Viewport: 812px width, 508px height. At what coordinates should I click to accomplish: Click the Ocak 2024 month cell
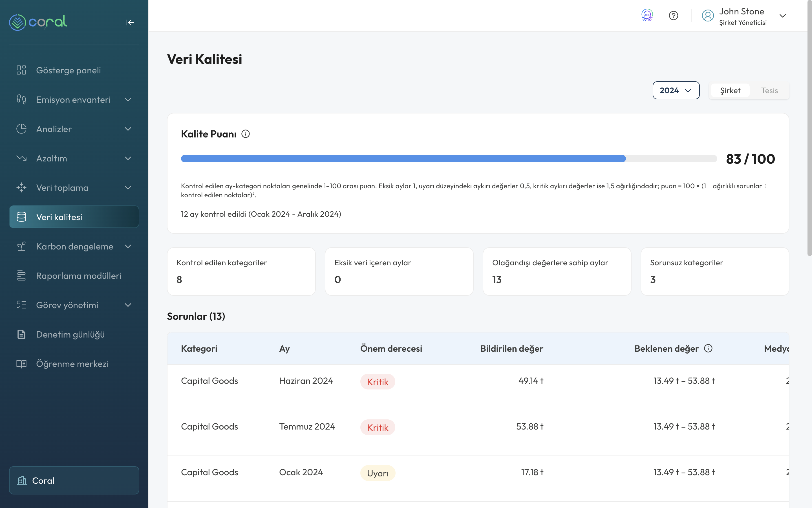(301, 472)
